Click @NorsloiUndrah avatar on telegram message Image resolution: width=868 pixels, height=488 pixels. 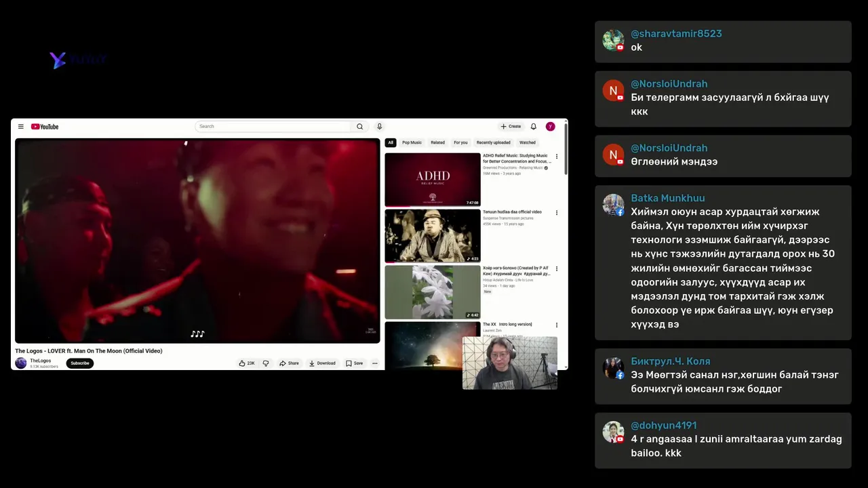tap(613, 91)
